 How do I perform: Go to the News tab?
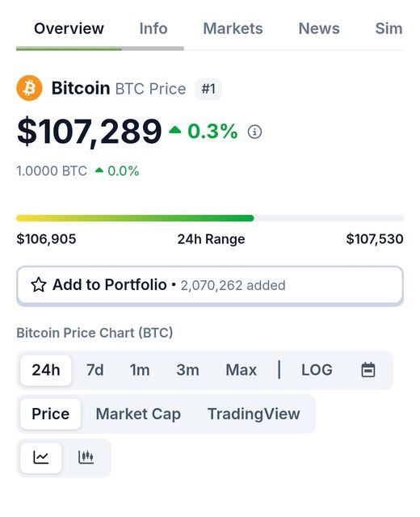point(319,28)
